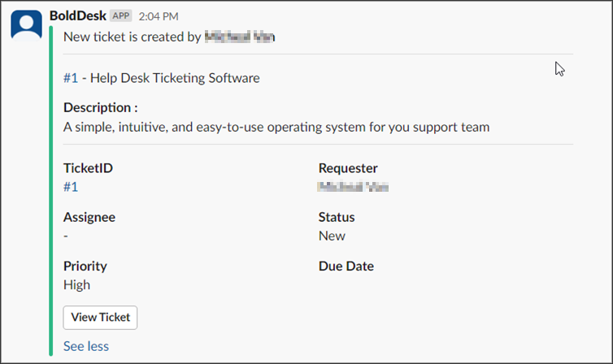Click the 'Due Date' field label
Viewport: 613px width, 364px height.
pyautogui.click(x=346, y=266)
